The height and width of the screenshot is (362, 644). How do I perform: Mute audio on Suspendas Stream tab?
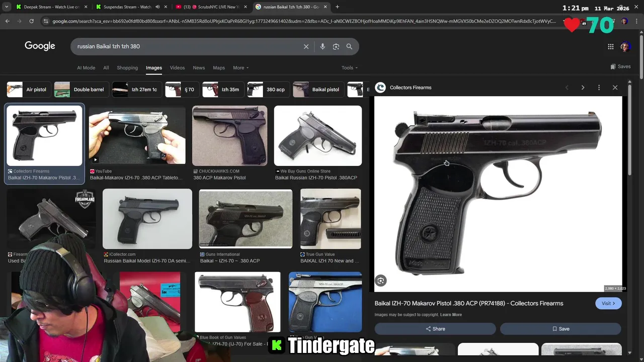coord(157,7)
